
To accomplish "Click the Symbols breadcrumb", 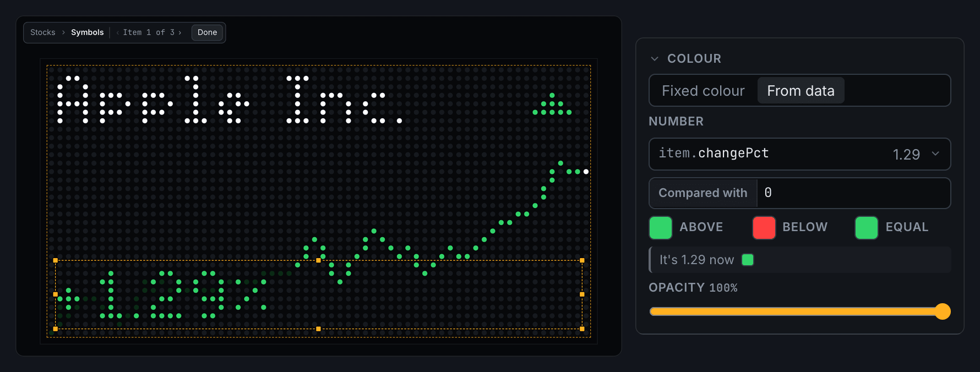I will click(88, 32).
